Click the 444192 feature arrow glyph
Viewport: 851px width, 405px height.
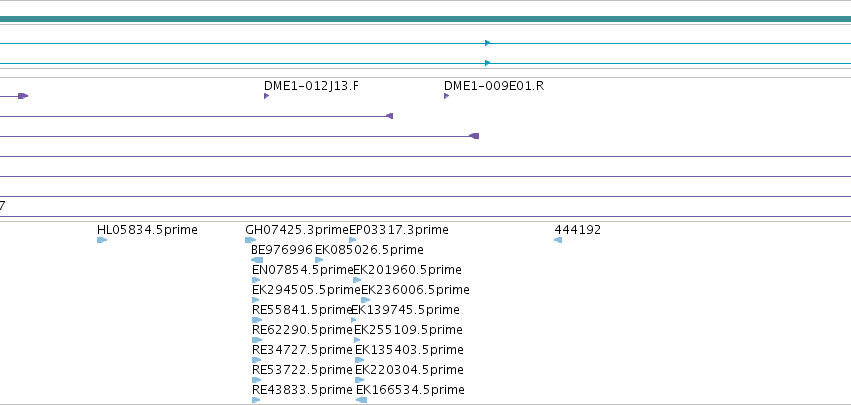[x=558, y=240]
